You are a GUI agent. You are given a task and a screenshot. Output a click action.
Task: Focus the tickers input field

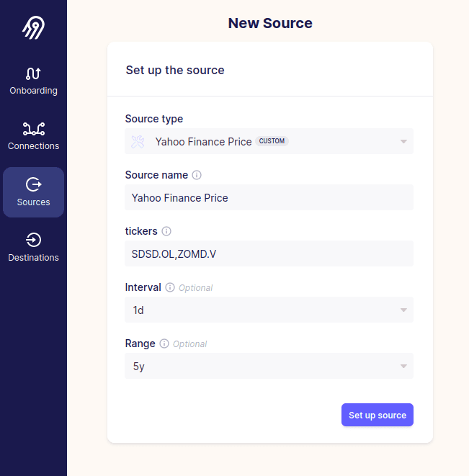(269, 253)
